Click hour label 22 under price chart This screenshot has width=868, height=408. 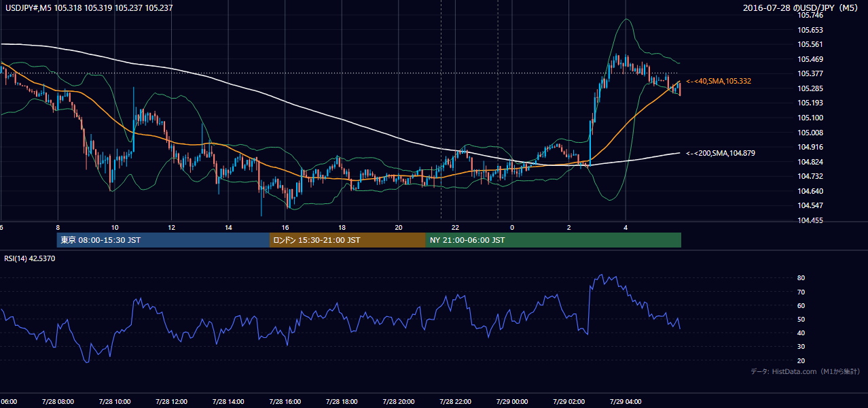(x=455, y=228)
